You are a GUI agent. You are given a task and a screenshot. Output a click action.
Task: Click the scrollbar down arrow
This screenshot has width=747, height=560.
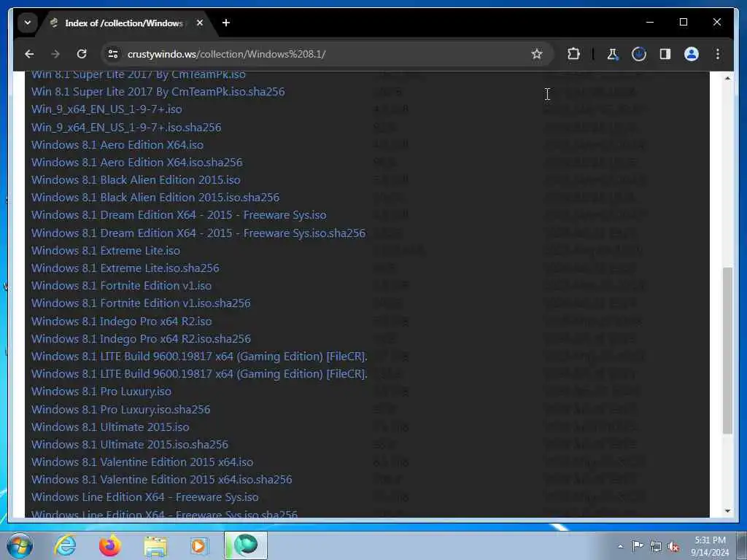(727, 511)
